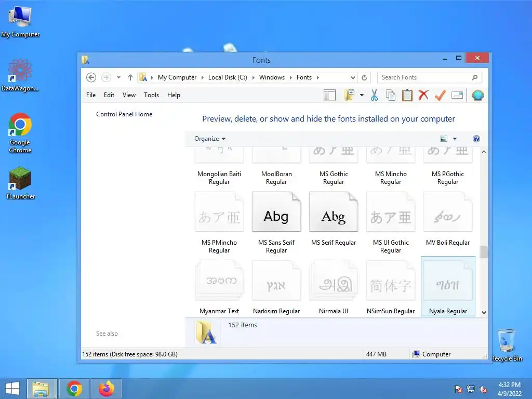Select the Nirmala UI font

coord(334,287)
